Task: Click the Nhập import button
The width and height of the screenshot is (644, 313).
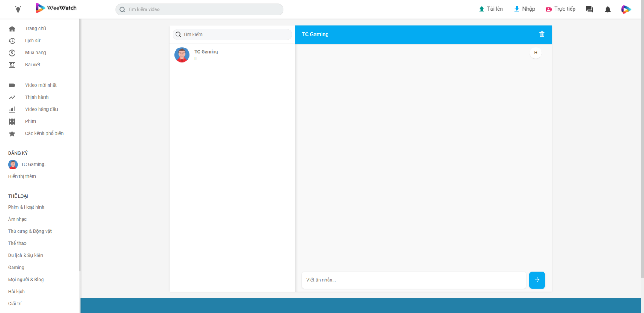Action: coord(524,9)
